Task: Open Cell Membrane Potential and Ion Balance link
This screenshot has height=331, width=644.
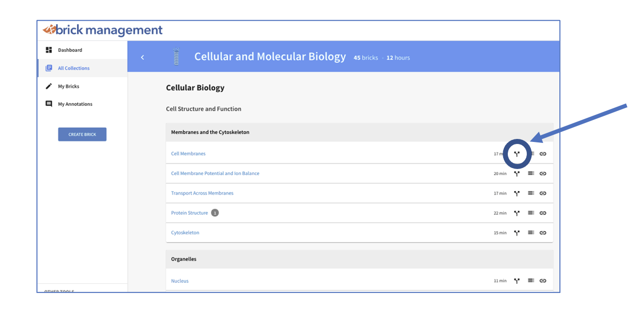Action: [x=215, y=174]
